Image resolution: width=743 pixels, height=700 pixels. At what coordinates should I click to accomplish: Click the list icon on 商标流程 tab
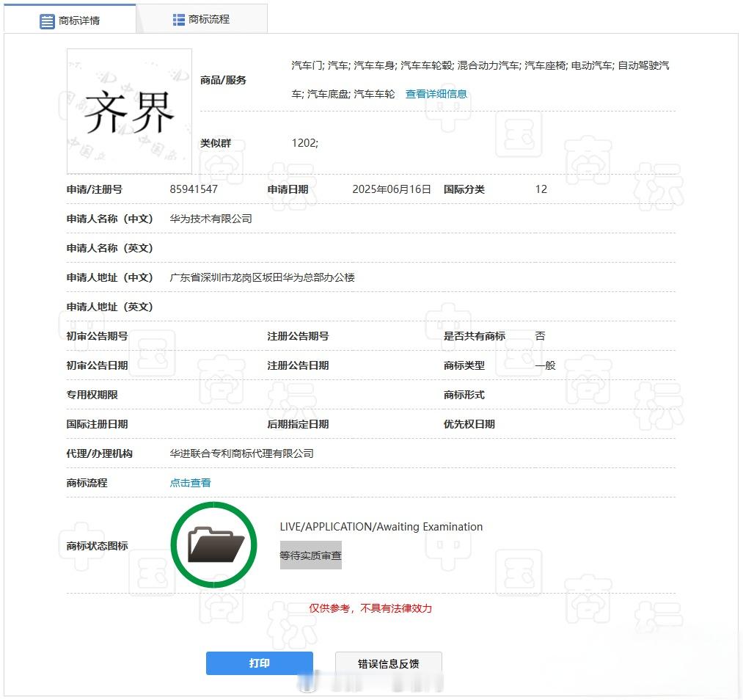[x=176, y=18]
